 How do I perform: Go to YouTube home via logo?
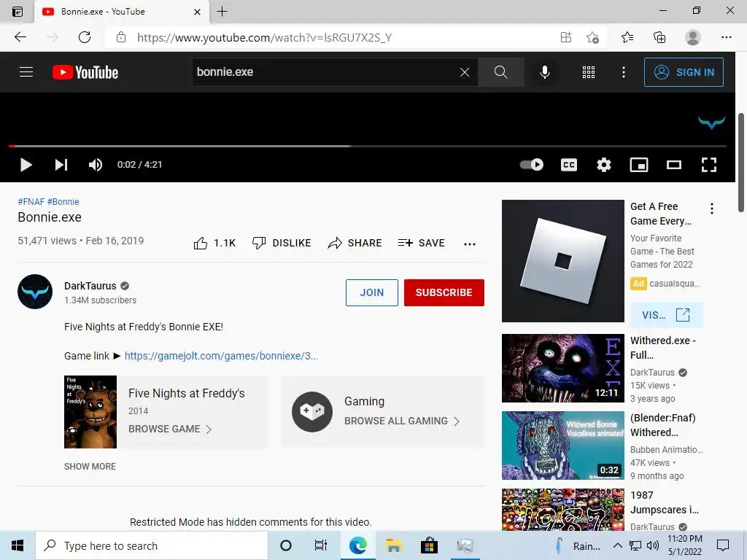(x=85, y=72)
